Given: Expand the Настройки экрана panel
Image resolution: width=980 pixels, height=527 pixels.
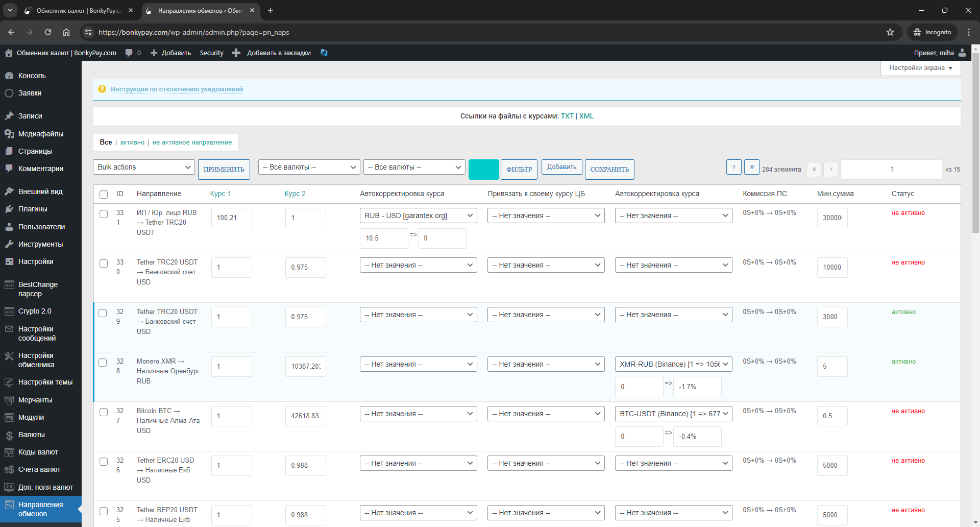Looking at the screenshot, I should click(920, 68).
